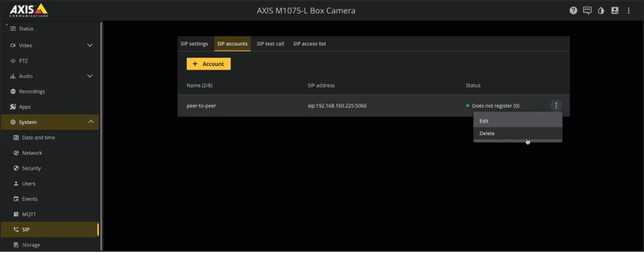Image resolution: width=644 pixels, height=253 pixels.
Task: Click the SIP phone icon in sidebar
Action: pos(16,229)
